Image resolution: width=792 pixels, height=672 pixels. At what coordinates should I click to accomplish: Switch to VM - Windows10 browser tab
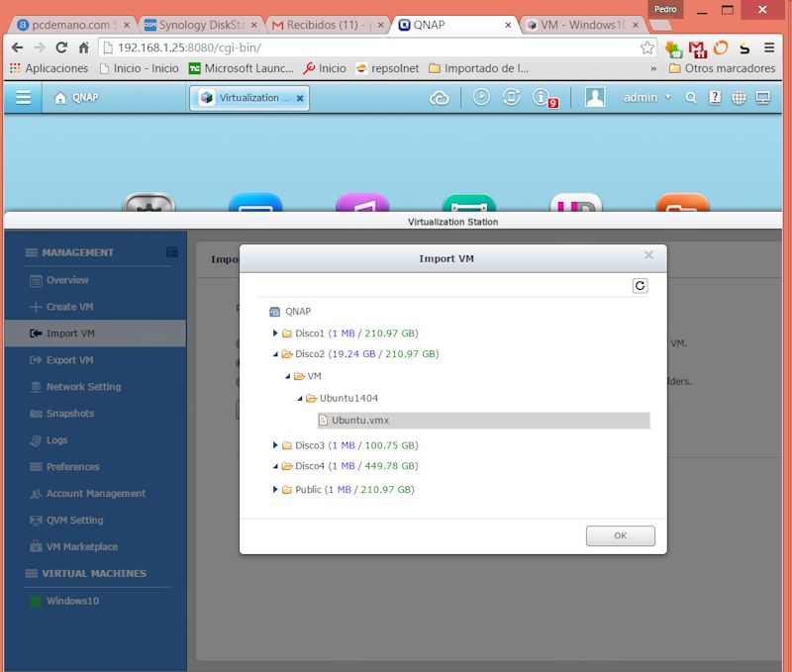pyautogui.click(x=582, y=25)
